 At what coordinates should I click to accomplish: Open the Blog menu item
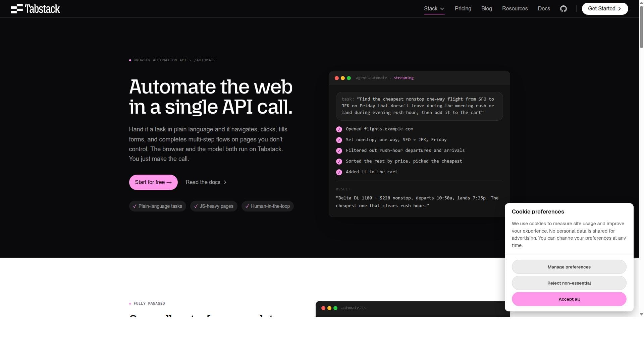click(486, 9)
